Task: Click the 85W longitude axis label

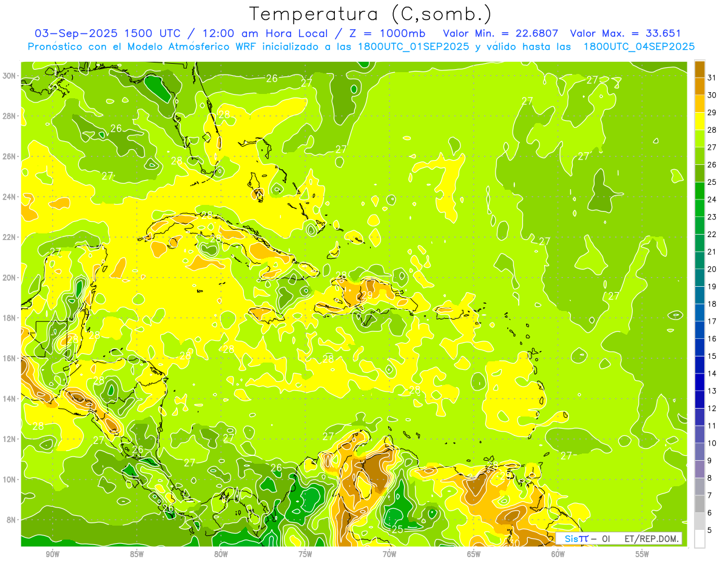Action: [x=136, y=554]
